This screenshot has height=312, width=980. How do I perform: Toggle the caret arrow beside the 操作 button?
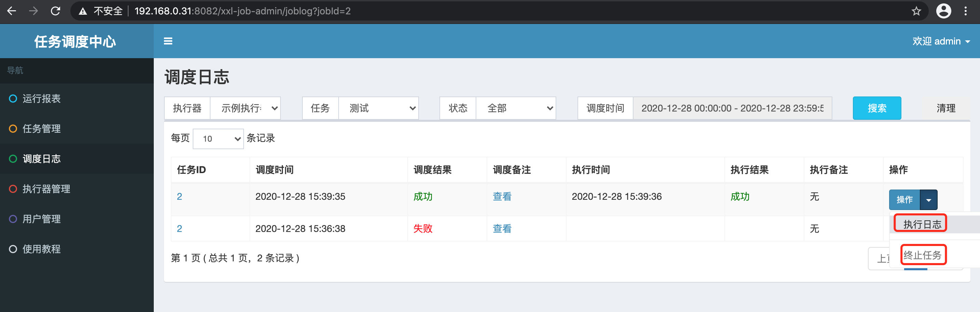click(929, 200)
